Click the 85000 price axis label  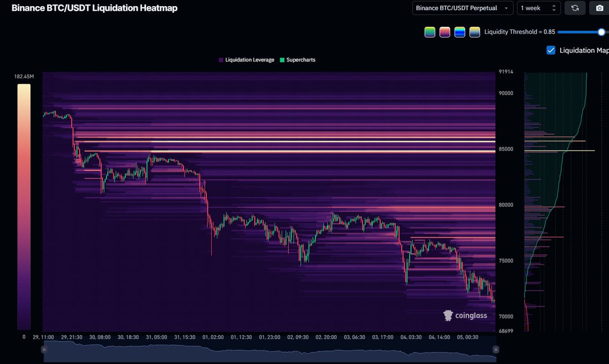click(x=506, y=149)
